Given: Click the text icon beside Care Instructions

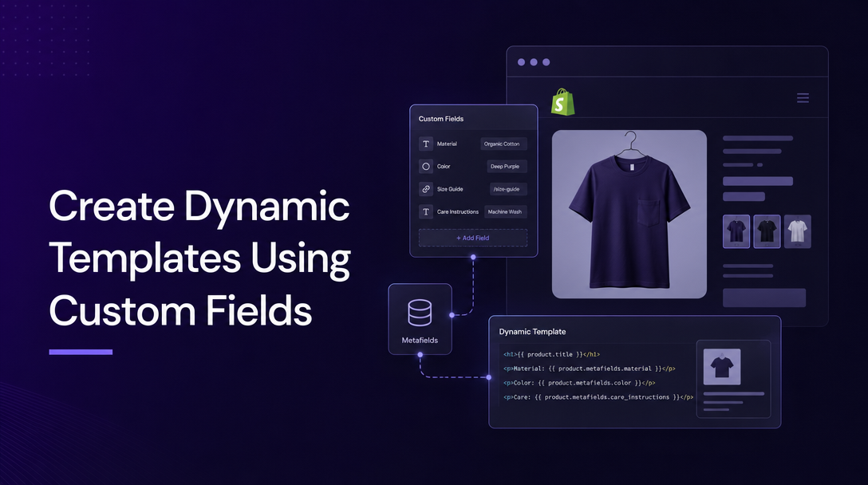Looking at the screenshot, I should pyautogui.click(x=426, y=211).
